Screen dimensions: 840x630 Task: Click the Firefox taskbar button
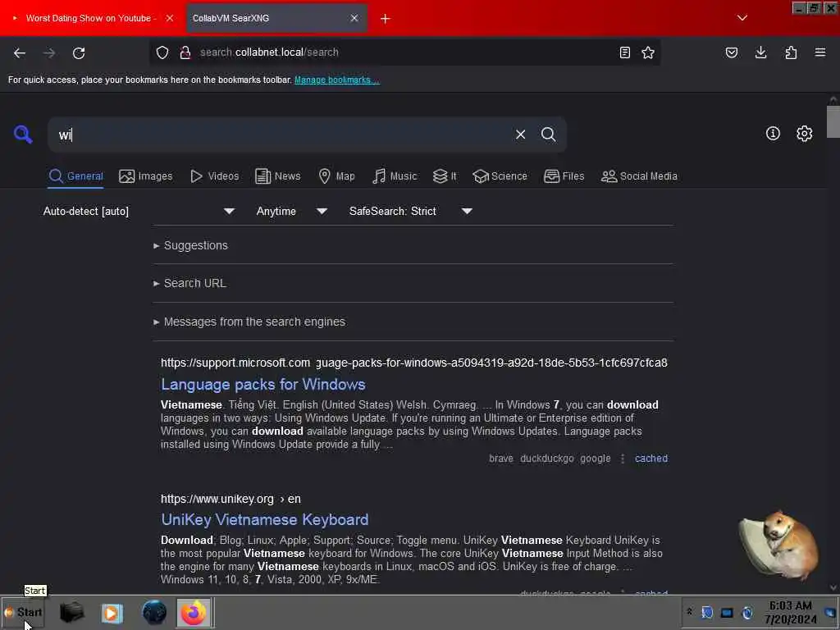(x=194, y=613)
